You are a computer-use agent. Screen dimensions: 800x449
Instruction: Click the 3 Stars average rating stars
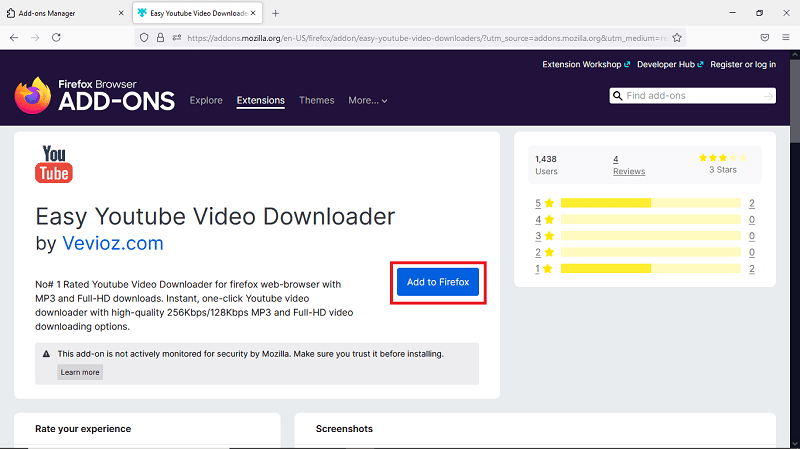point(723,158)
